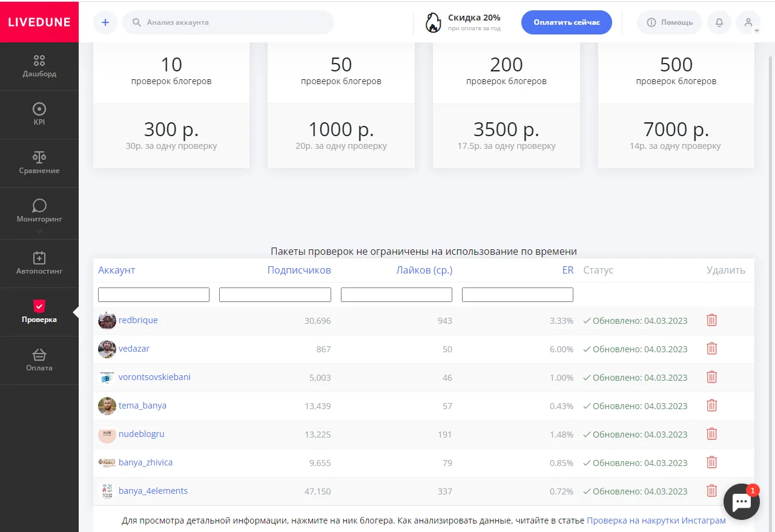
Task: Delete the tema_banya account row
Action: [x=711, y=406]
